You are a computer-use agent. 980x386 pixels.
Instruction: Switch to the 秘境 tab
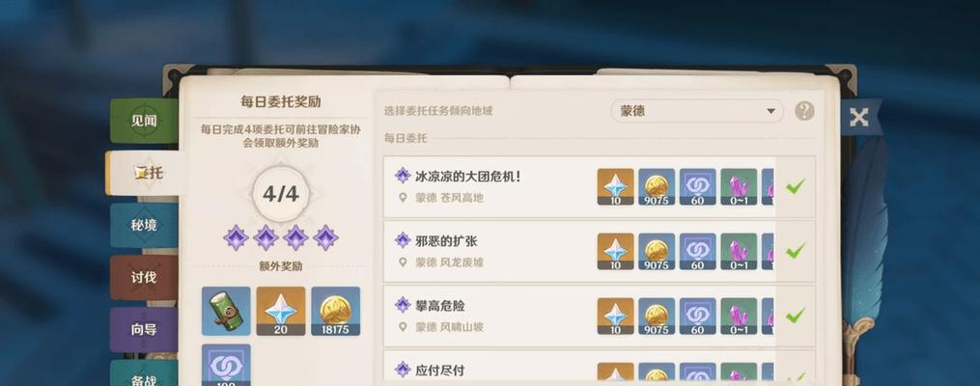tap(144, 226)
